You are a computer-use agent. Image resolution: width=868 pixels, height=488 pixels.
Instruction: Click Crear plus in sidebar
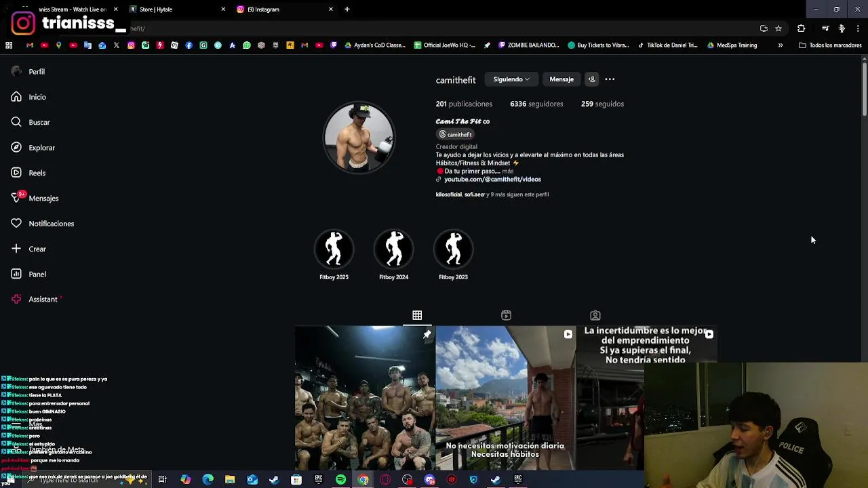click(28, 249)
